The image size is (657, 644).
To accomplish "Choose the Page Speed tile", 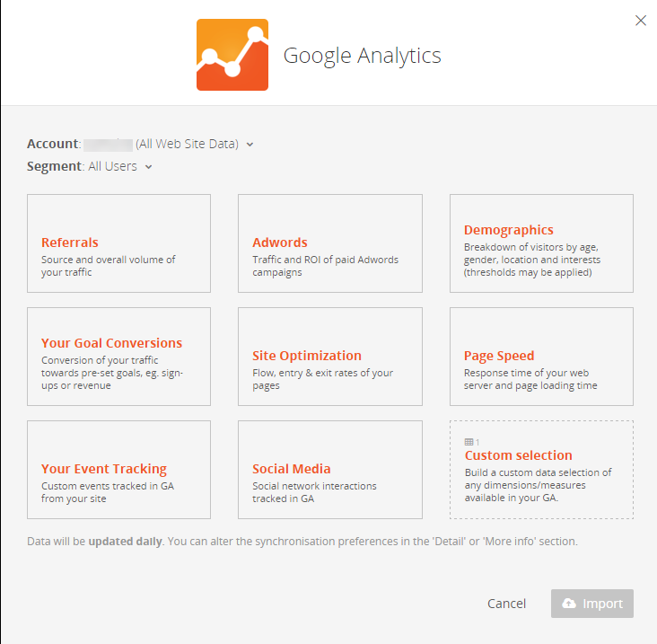I will click(541, 357).
